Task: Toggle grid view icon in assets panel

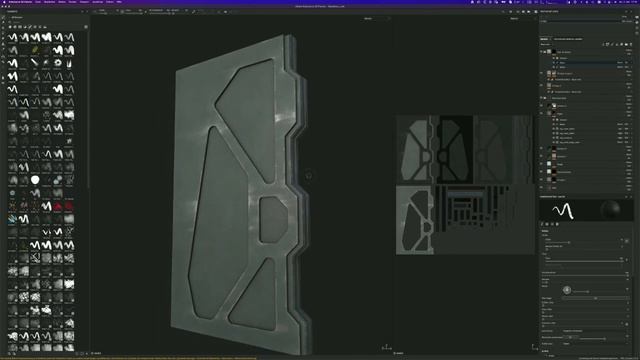Action: click(x=86, y=27)
